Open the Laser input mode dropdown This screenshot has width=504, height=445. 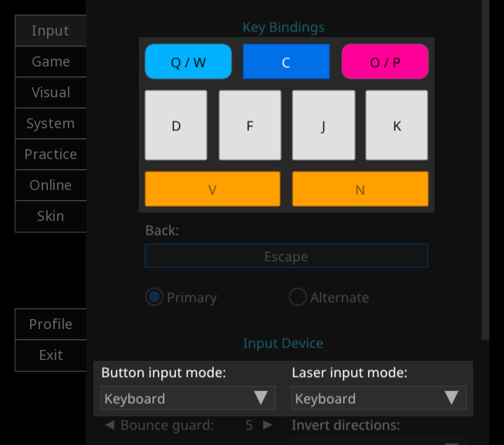click(x=379, y=398)
